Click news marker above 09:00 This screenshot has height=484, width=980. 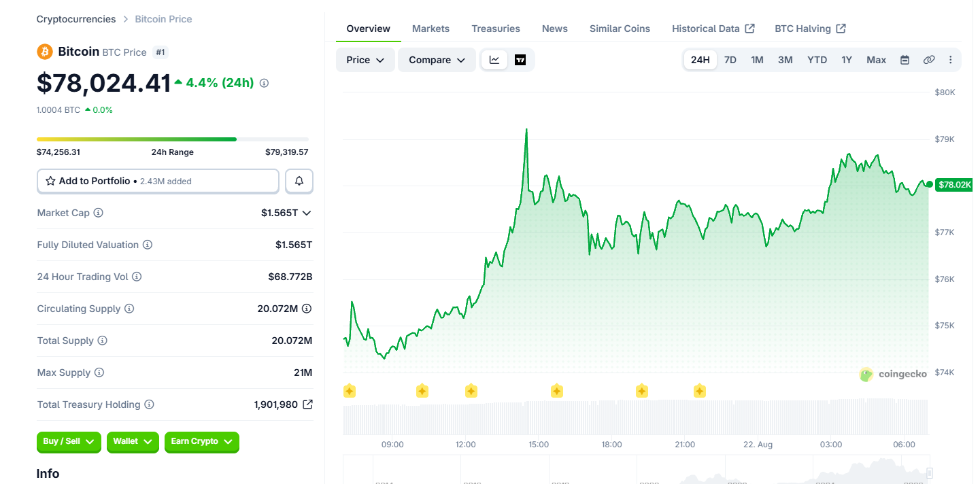point(350,391)
